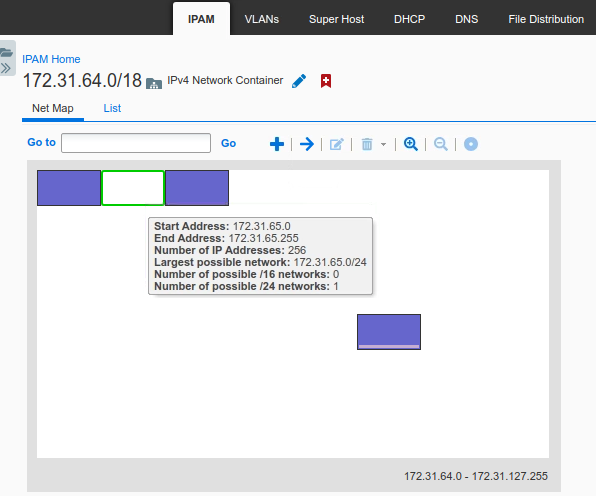Click the trash Delete icon
The width and height of the screenshot is (596, 496).
367,144
